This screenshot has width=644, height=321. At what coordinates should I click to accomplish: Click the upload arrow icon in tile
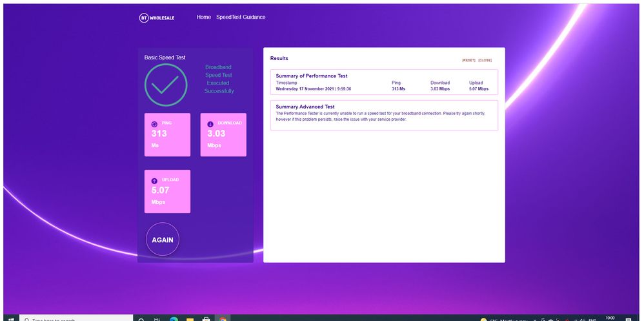click(x=154, y=181)
